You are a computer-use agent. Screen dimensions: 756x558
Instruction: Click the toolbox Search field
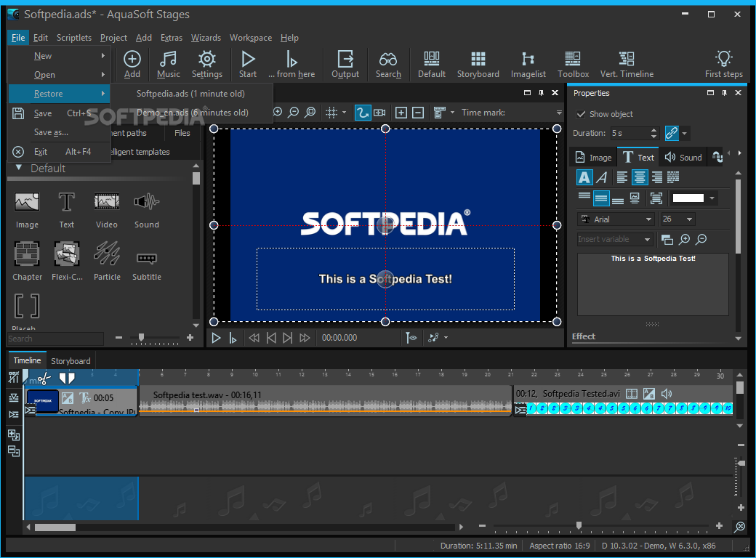tap(55, 339)
